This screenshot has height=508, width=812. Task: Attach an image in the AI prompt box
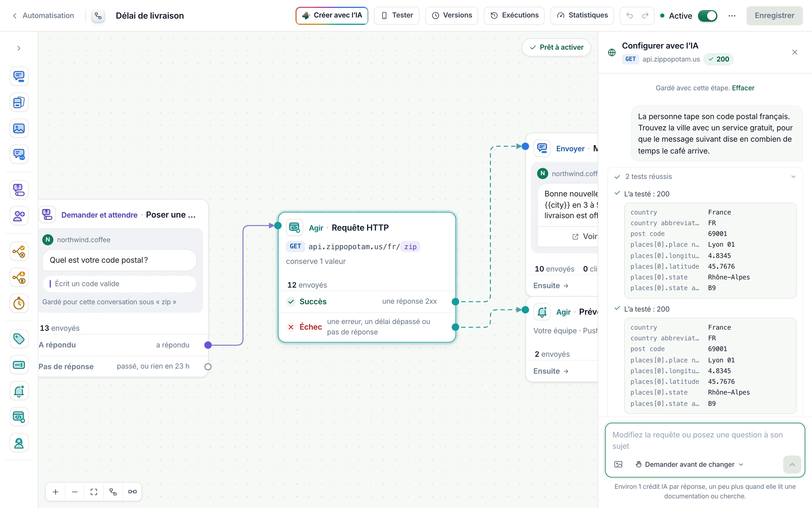point(618,464)
